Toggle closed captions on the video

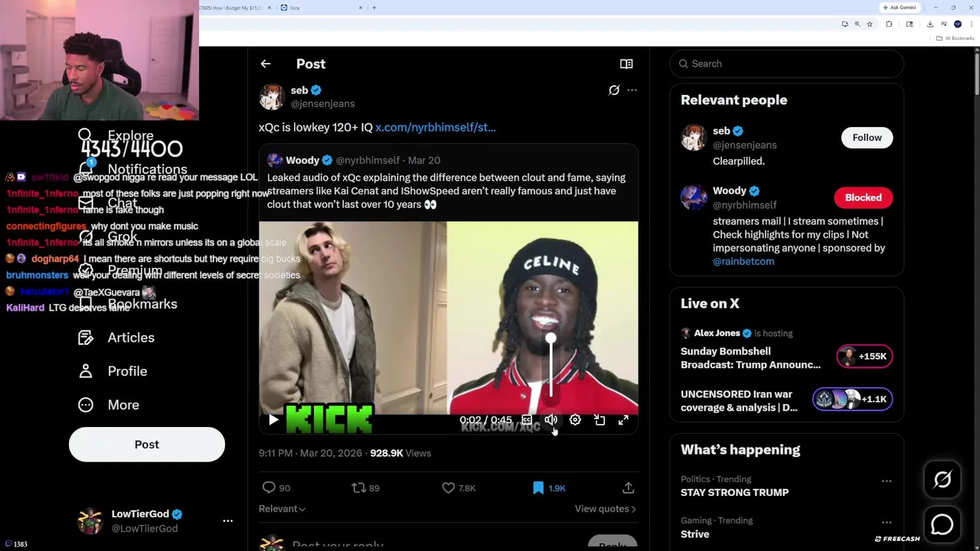[x=527, y=420]
